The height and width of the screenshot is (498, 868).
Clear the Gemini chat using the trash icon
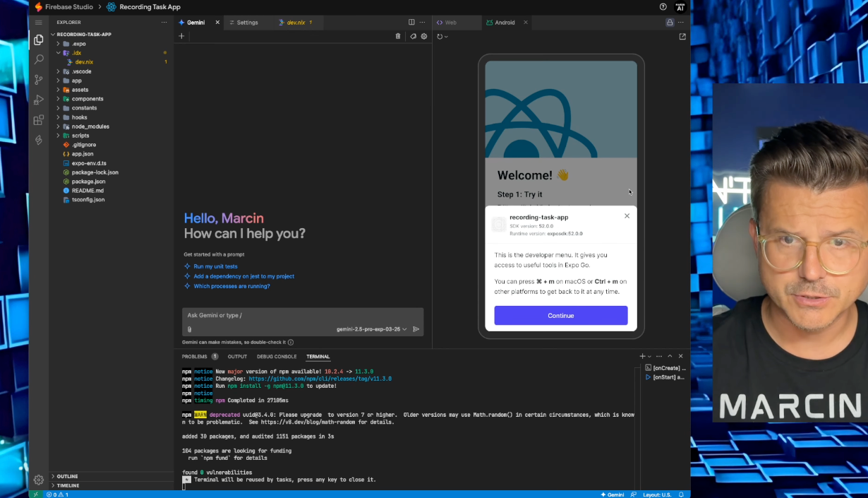pyautogui.click(x=397, y=36)
